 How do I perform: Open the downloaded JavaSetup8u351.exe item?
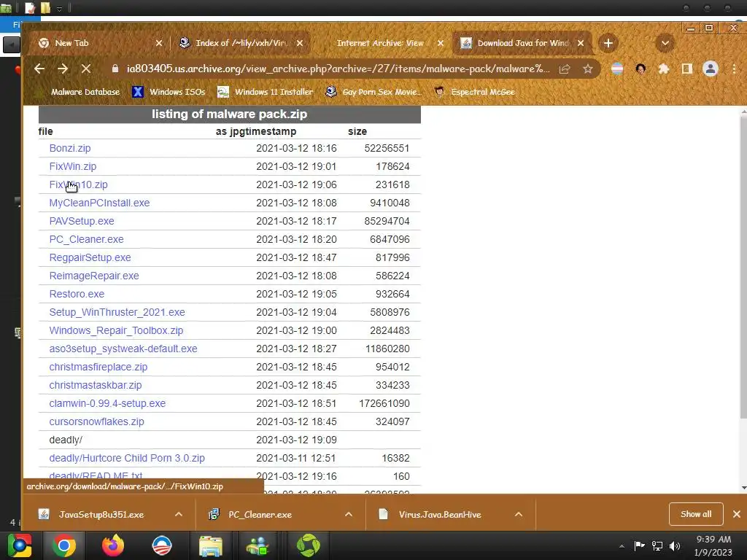coord(101,514)
